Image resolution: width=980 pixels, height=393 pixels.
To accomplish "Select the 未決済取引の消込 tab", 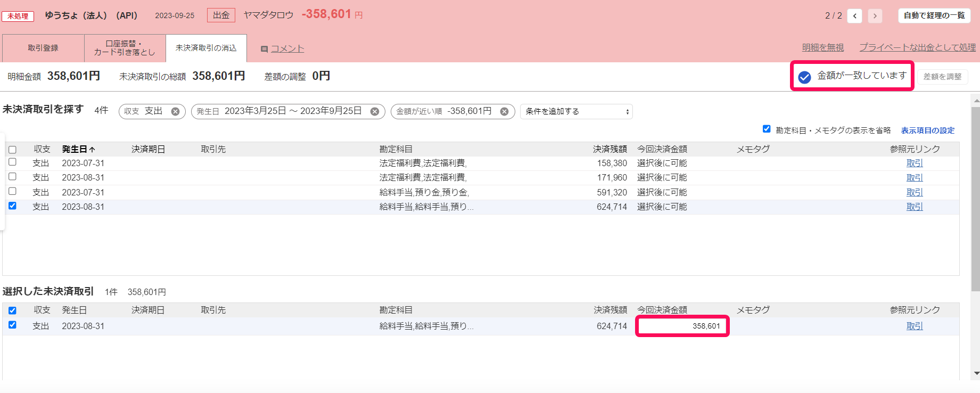I will tap(206, 48).
